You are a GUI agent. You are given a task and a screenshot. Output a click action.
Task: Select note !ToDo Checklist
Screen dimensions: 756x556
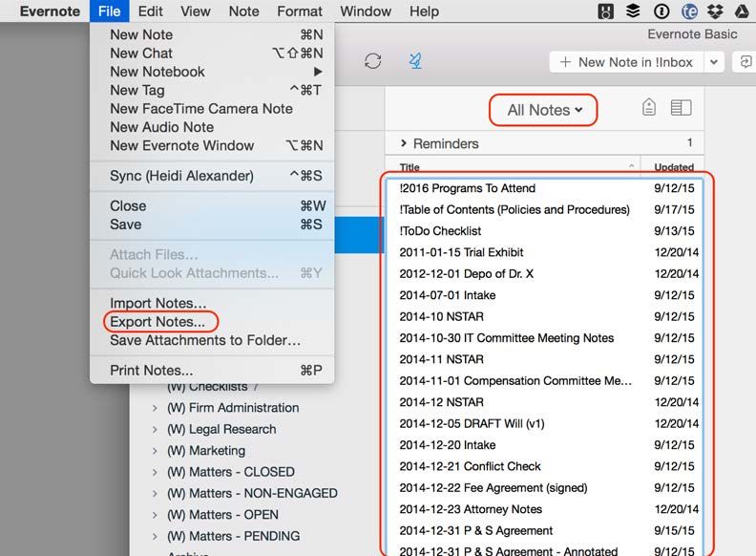545,231
